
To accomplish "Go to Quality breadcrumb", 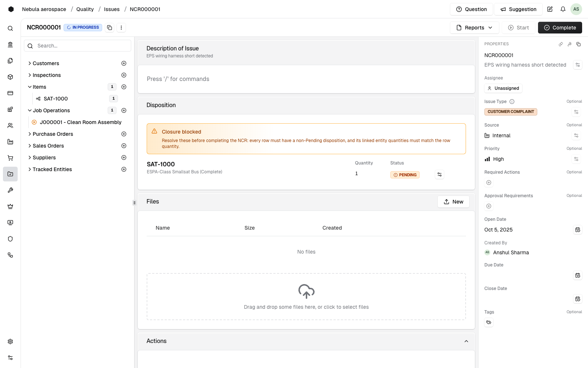I will pyautogui.click(x=85, y=9).
